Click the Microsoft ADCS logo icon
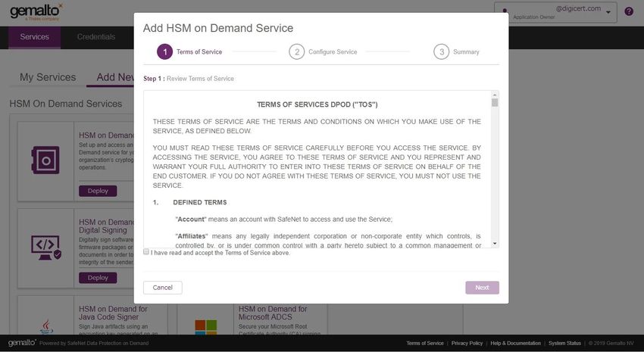The image size is (644, 352). pyautogui.click(x=206, y=327)
